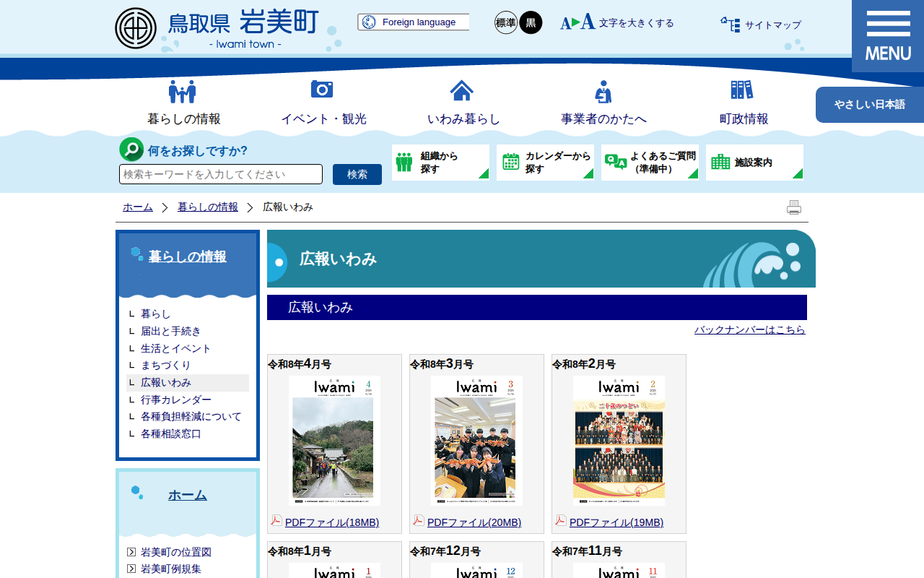
Task: Open バックナンバーはこちら link
Action: [x=750, y=329]
